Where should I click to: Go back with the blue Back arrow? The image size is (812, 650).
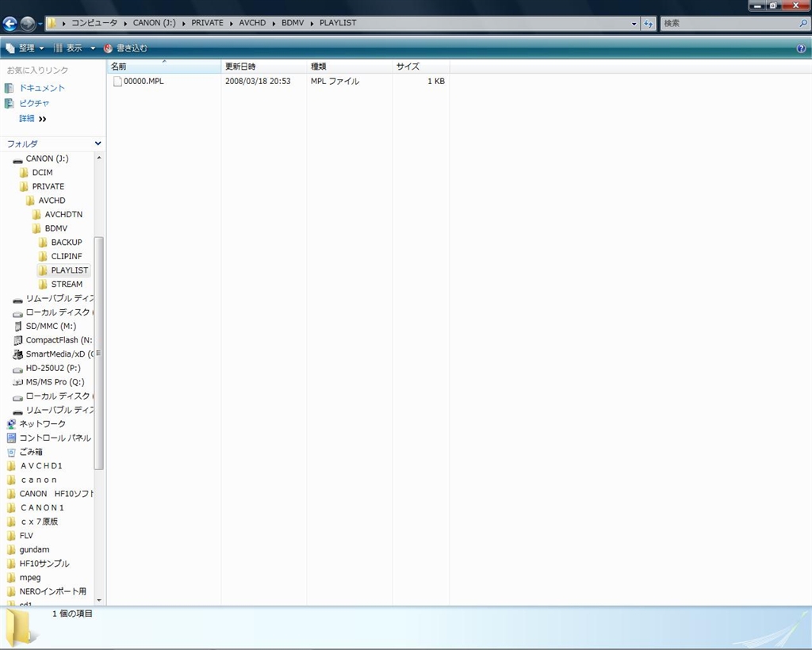10,23
